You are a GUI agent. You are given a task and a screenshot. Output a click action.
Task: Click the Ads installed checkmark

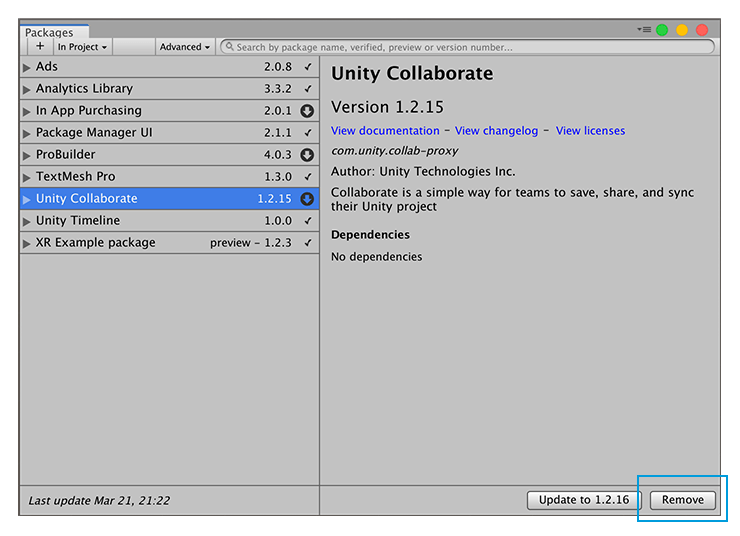(x=308, y=67)
